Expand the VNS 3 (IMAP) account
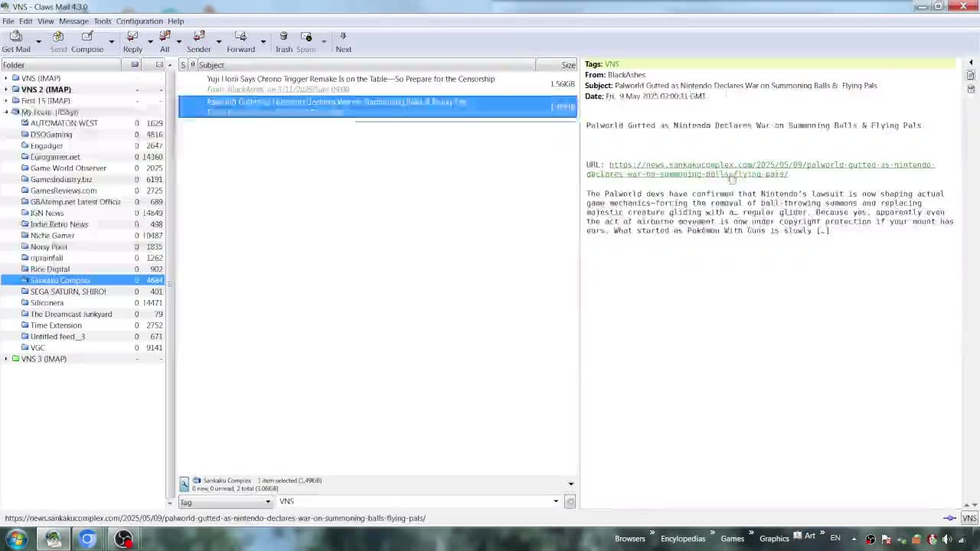Image resolution: width=980 pixels, height=551 pixels. 6,359
